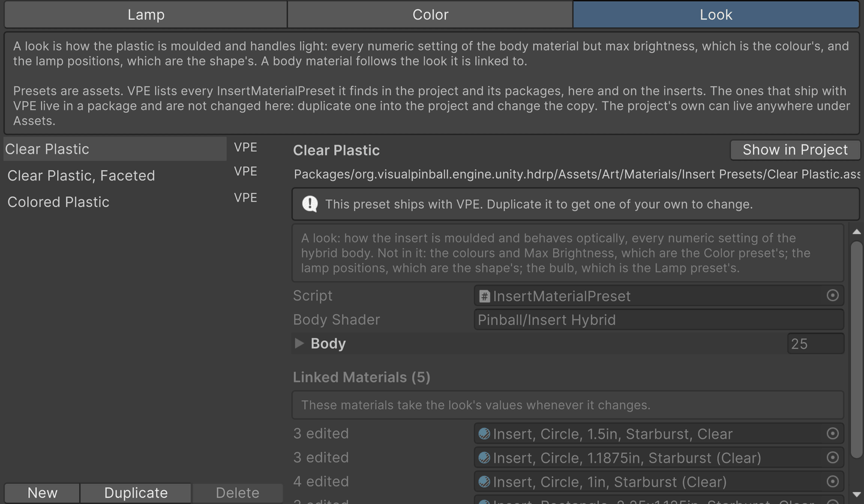Open picker for Insert, Circle, 1.5in, Starburst, Clear
Screen dimensions: 864x504
[x=832, y=433]
